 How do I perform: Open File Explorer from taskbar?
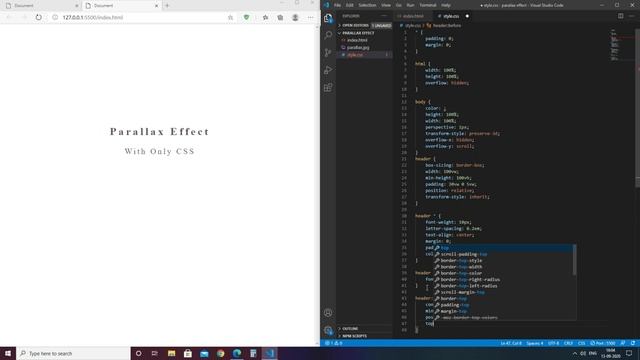click(x=171, y=353)
